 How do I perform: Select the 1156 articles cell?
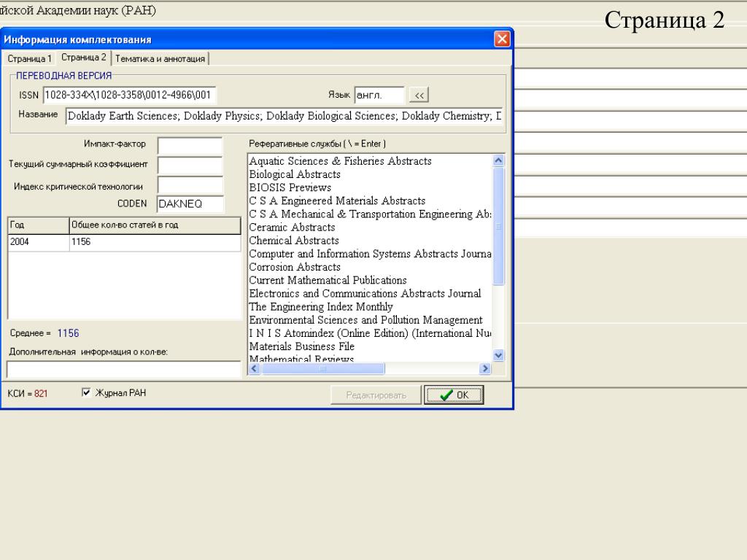pos(155,242)
